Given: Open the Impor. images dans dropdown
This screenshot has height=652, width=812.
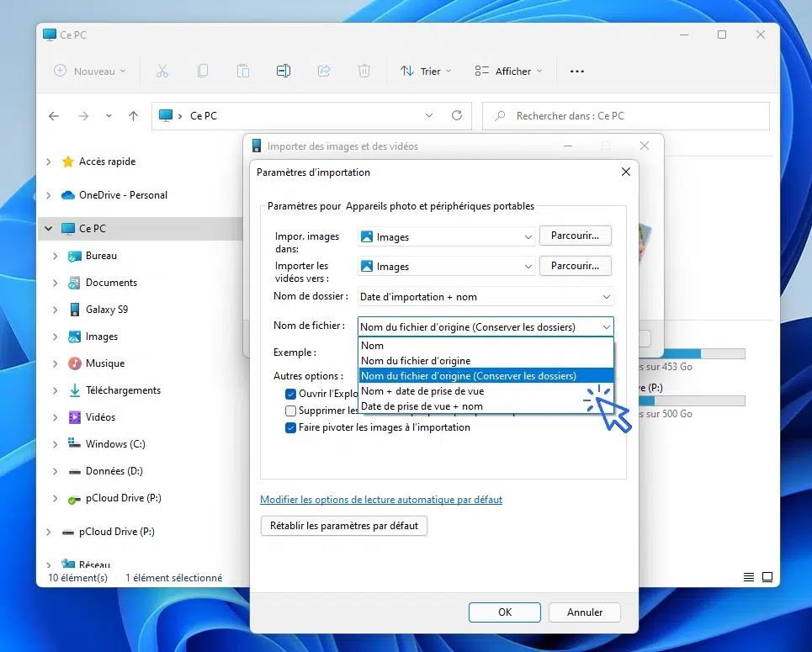Looking at the screenshot, I should pyautogui.click(x=446, y=237).
